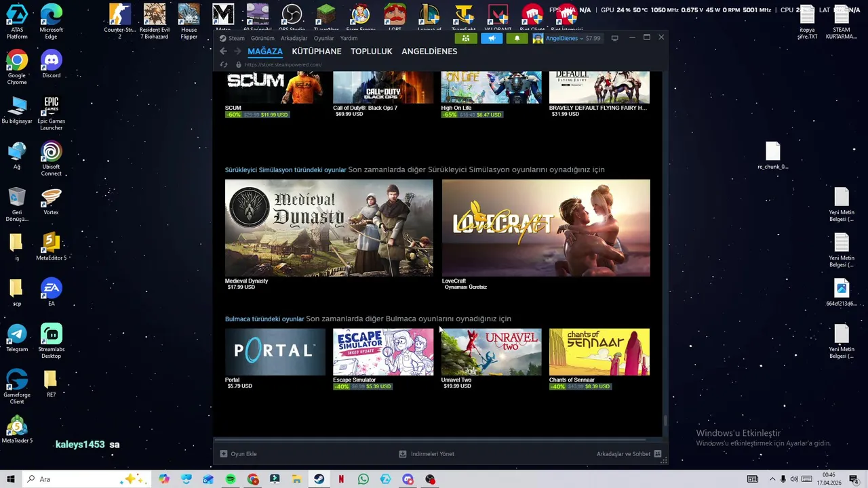Open the Call of Duty Black Ops 7 capsule
This screenshot has height=488, width=868.
tap(383, 87)
